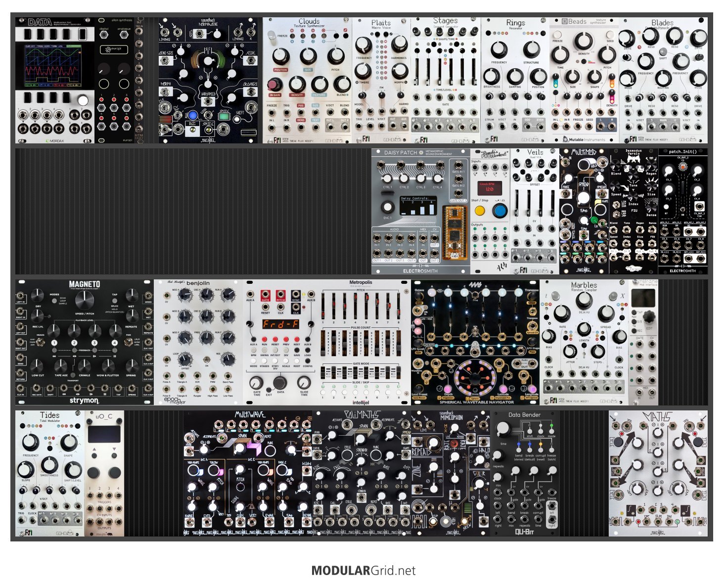Click the Marbles RATE knob
728x581 pixels.
[x=562, y=313]
